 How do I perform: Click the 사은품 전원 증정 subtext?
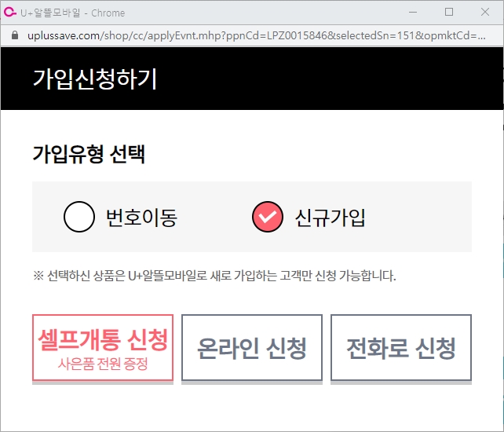click(x=103, y=364)
